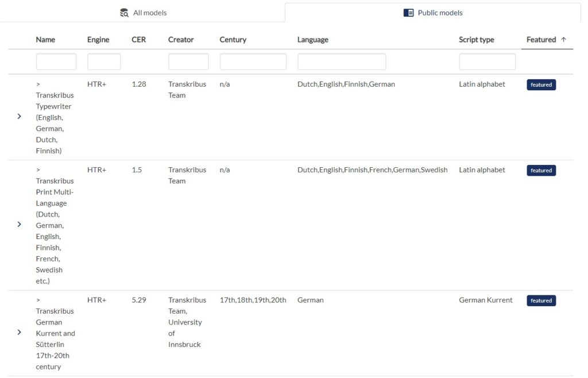The height and width of the screenshot is (378, 588).
Task: Switch to the Public models tab
Action: (x=433, y=13)
